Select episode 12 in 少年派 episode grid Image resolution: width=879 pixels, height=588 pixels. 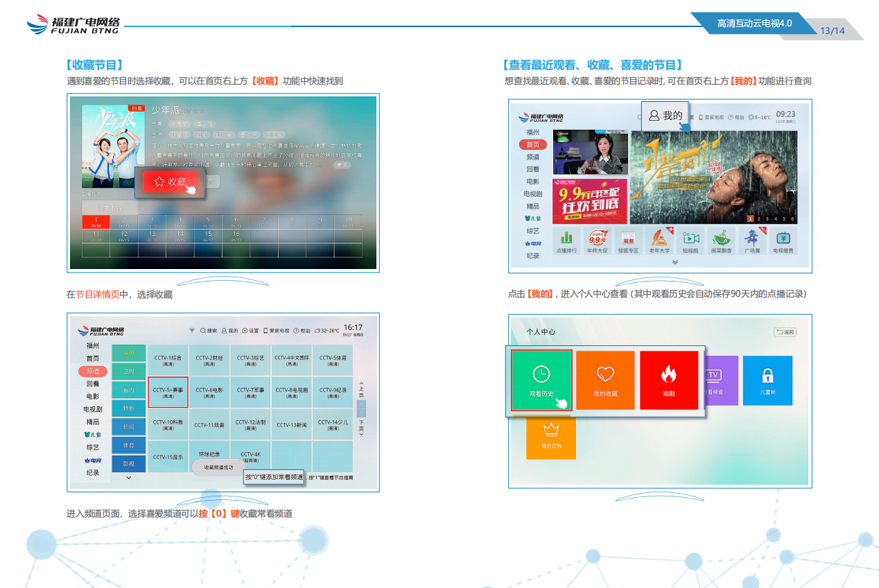click(x=124, y=236)
